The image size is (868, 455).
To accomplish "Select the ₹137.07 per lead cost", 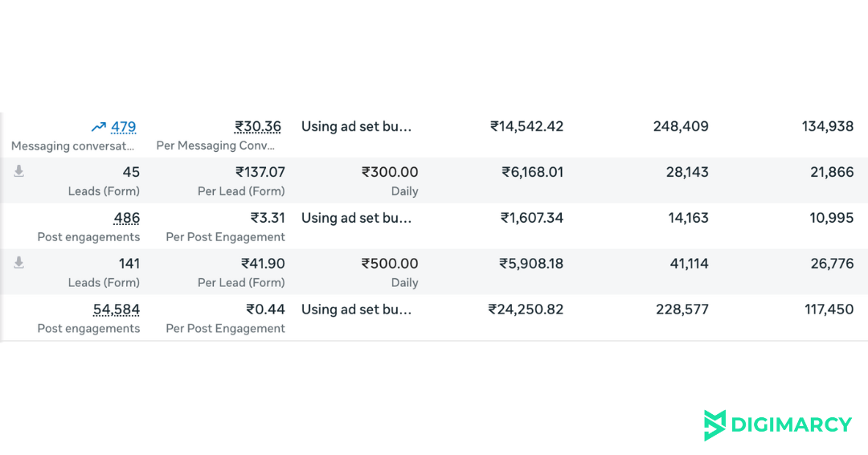I will coord(260,172).
